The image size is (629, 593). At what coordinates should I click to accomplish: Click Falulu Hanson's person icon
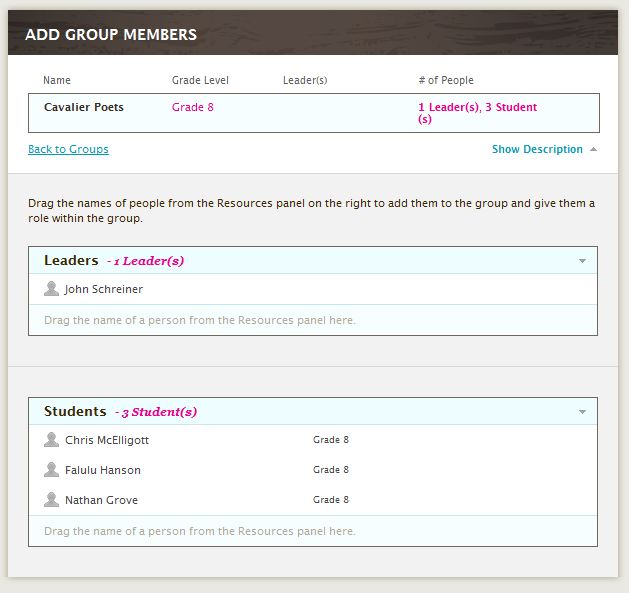point(51,470)
